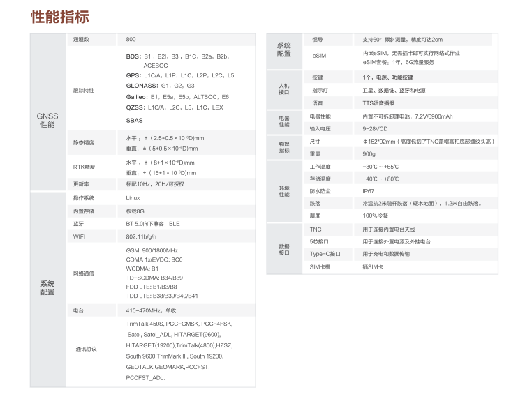Click the 跟踪特性 row label
This screenshot has height=415, width=532.
click(83, 91)
